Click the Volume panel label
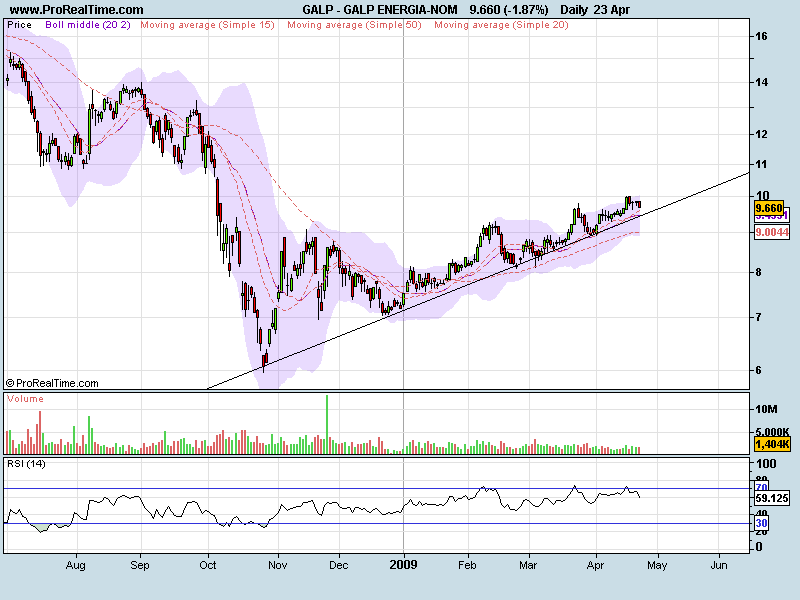Viewport: 800px width, 600px height. (x=25, y=399)
